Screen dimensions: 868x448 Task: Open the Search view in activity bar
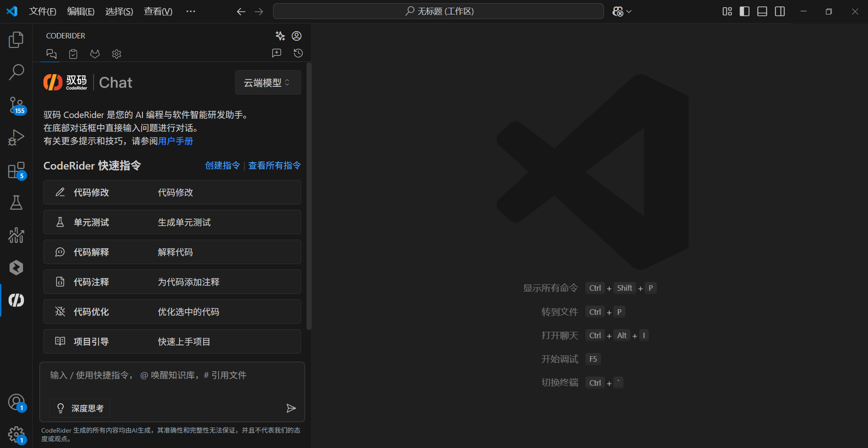click(16, 72)
